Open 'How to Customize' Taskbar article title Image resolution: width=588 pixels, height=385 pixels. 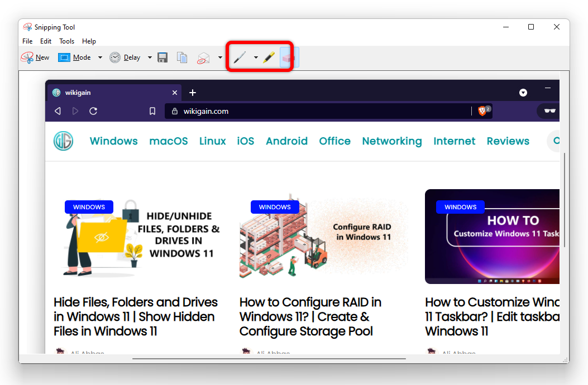pyautogui.click(x=492, y=317)
